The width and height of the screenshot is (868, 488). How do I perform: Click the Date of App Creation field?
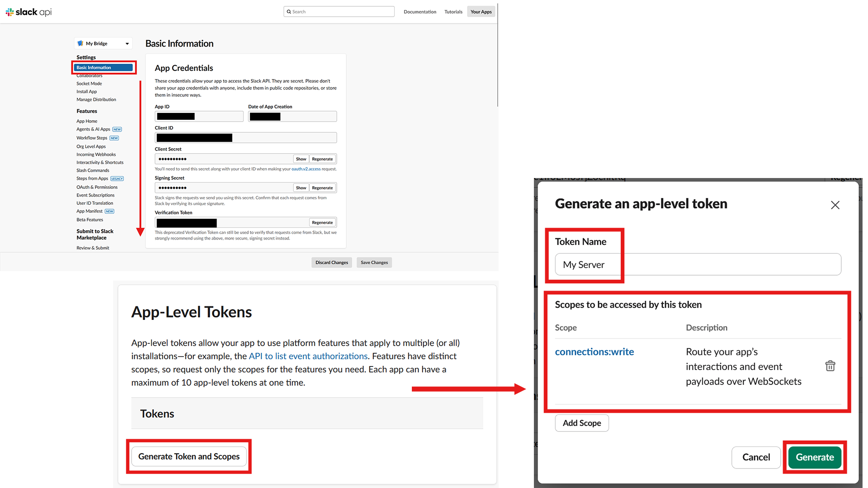coord(292,117)
